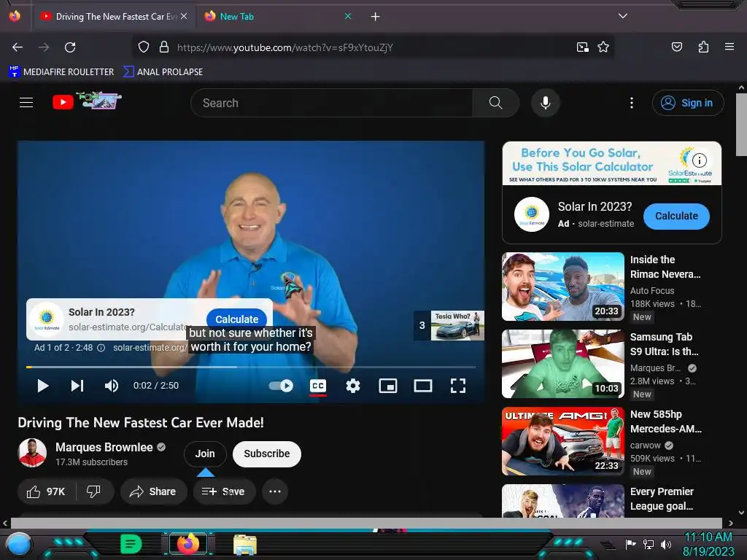747x560 pixels.
Task: Toggle the autoplay switch
Action: [x=281, y=386]
